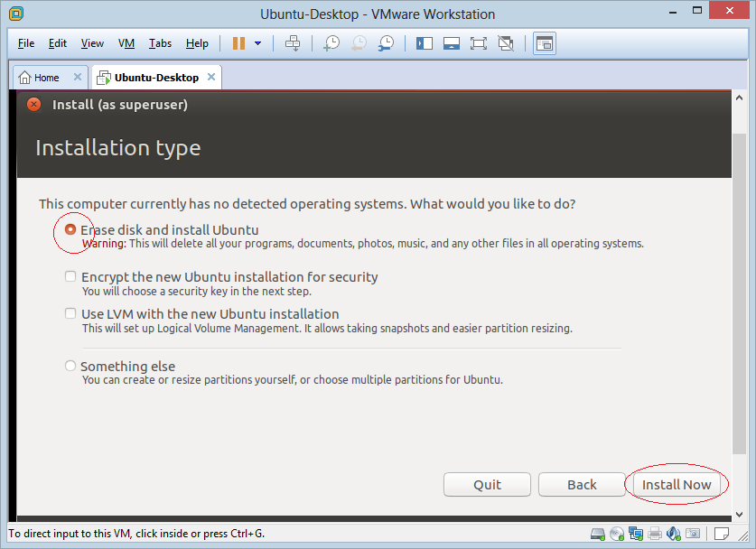Screen dimensions: 756x549
Task: Click the network adapter status icon
Action: pyautogui.click(x=636, y=534)
